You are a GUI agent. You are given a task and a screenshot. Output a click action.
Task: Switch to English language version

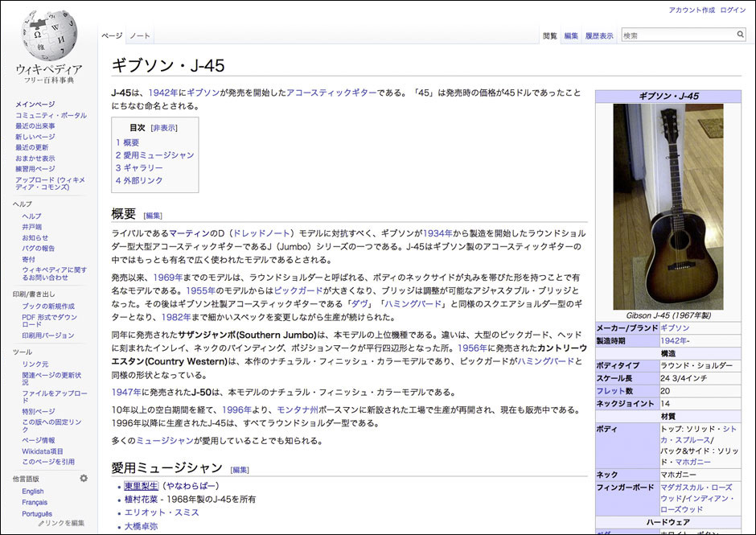tap(33, 491)
